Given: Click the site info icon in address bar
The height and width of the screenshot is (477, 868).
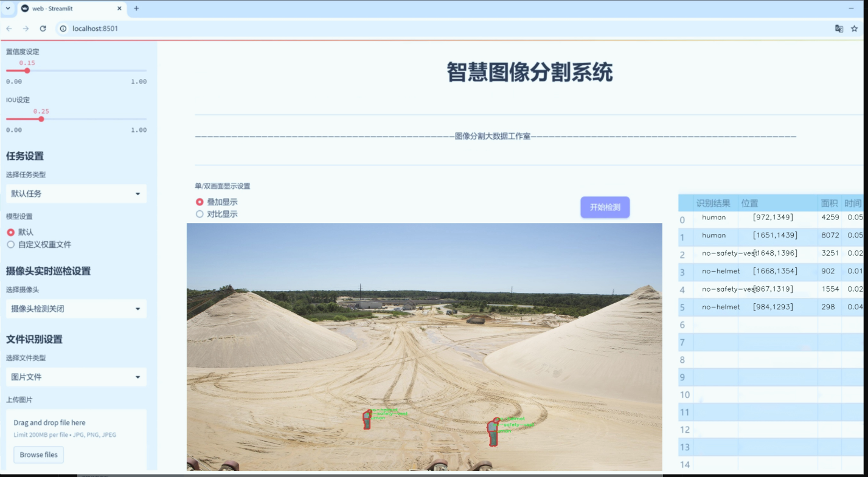Looking at the screenshot, I should tap(63, 29).
